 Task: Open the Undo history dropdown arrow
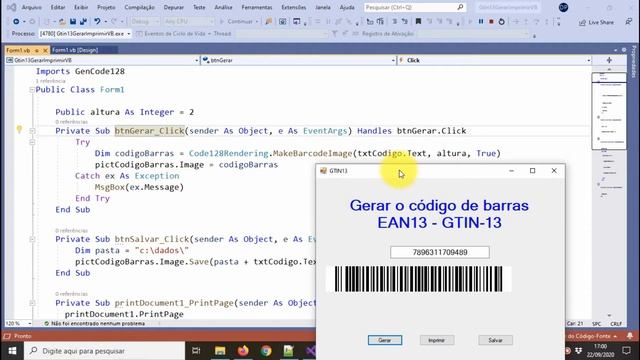105,22
